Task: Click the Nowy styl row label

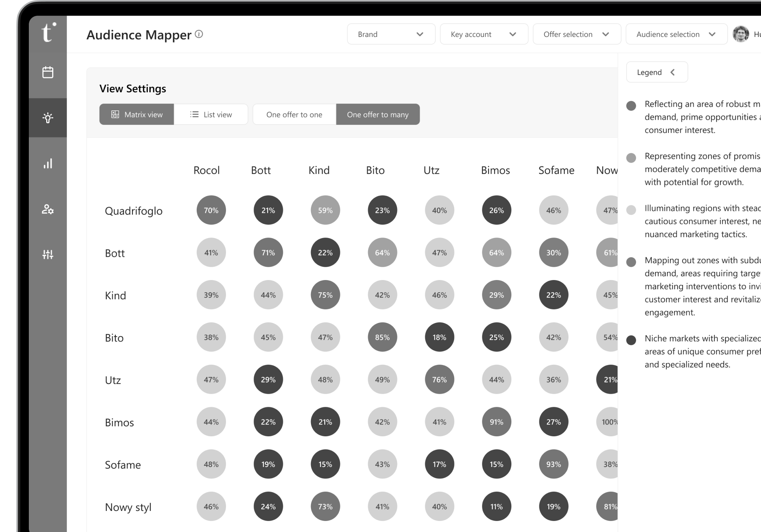Action: [128, 508]
